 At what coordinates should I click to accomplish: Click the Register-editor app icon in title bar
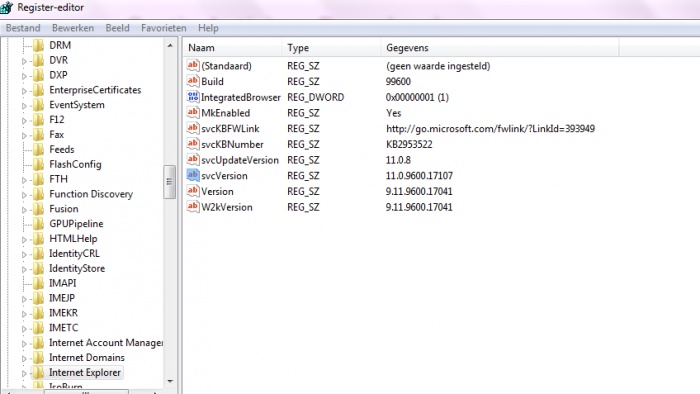tap(7, 8)
